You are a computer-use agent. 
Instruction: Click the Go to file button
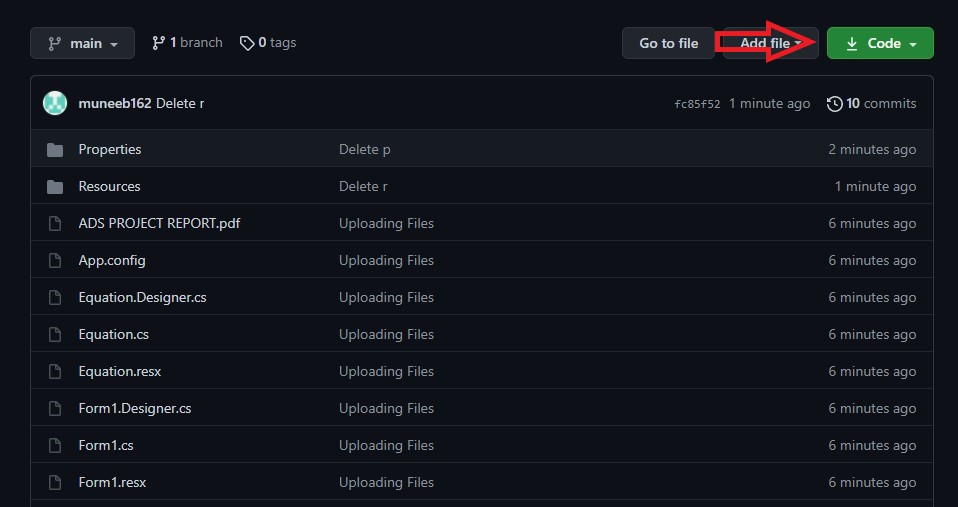click(668, 43)
